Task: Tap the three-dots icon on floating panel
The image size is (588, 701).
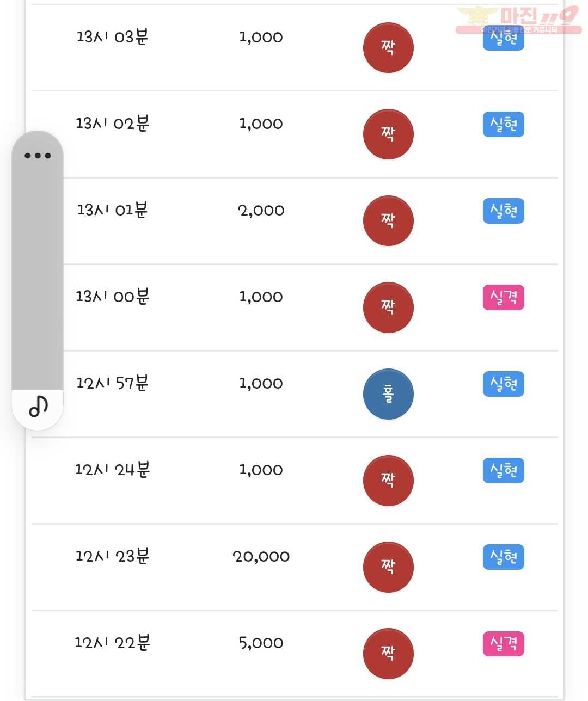Action: (x=38, y=156)
